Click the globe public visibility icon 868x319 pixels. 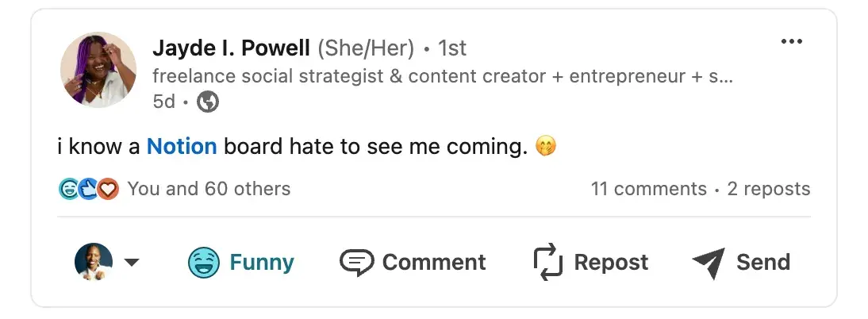click(208, 102)
